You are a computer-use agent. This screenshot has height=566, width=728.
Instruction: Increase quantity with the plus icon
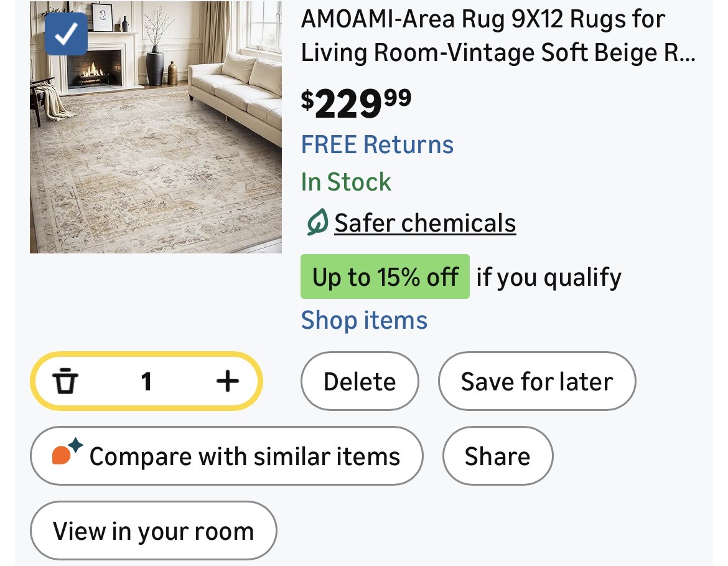[227, 381]
